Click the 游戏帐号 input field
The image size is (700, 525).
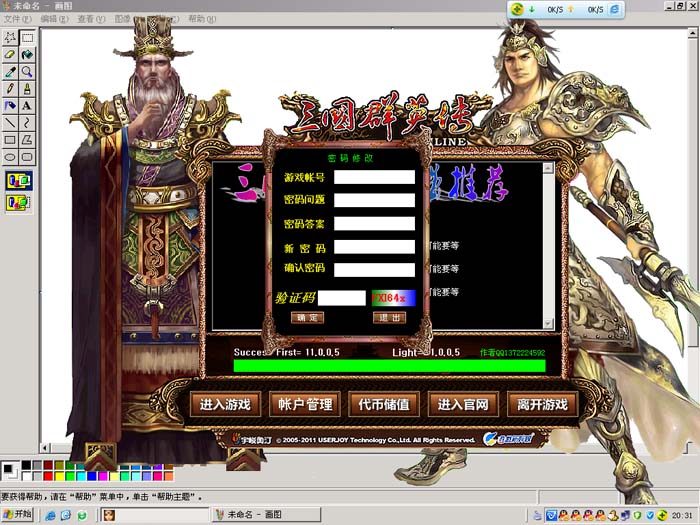coord(374,177)
